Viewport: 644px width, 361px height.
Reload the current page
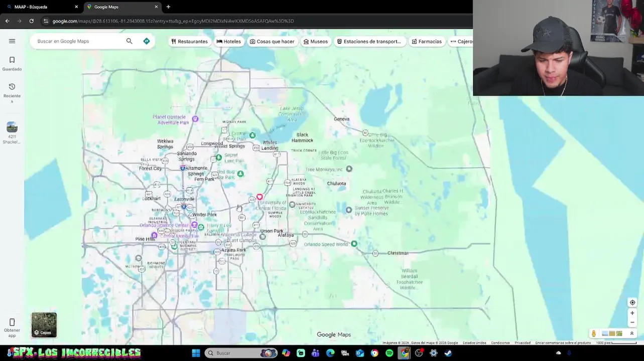click(31, 21)
